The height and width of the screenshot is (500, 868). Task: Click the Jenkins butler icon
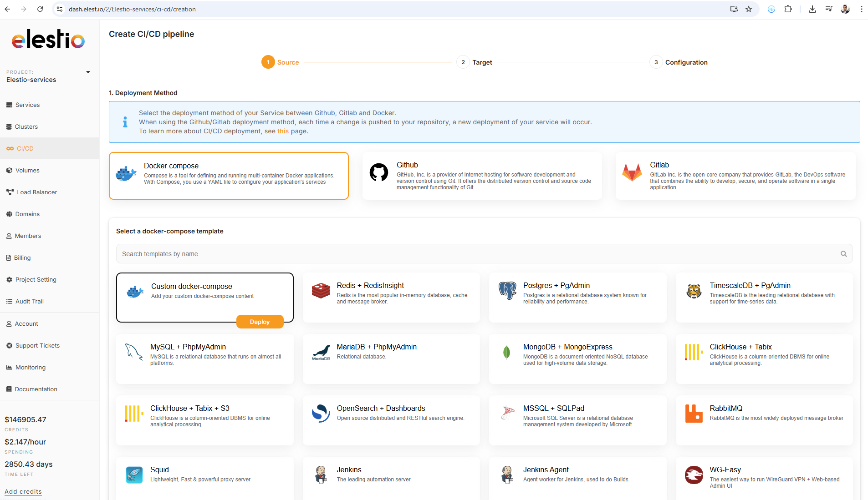click(321, 475)
